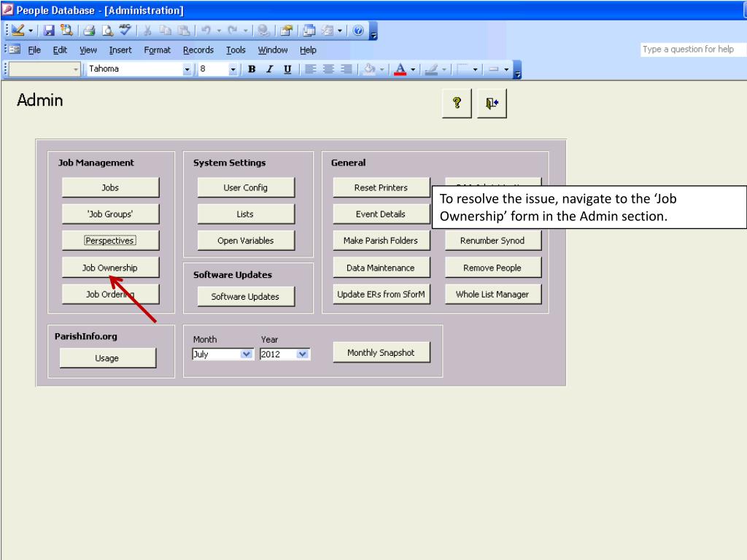Toggle Underline formatting
The height and width of the screenshot is (560, 747).
[x=287, y=69]
